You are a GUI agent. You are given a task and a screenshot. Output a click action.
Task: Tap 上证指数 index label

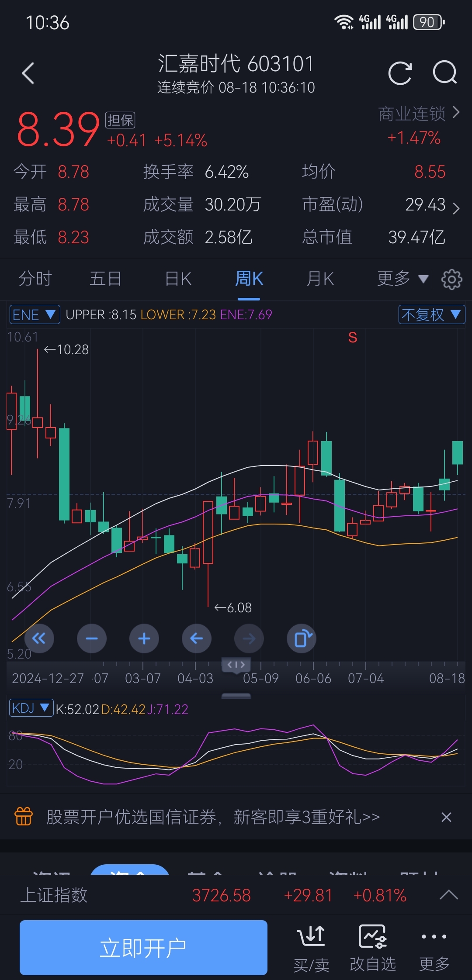[x=54, y=895]
